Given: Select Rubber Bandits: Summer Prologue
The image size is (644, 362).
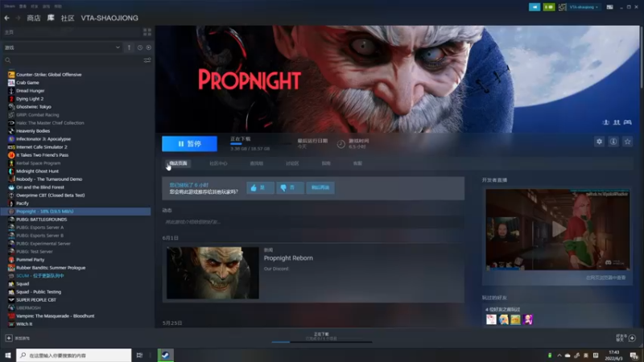Looking at the screenshot, I should (51, 268).
